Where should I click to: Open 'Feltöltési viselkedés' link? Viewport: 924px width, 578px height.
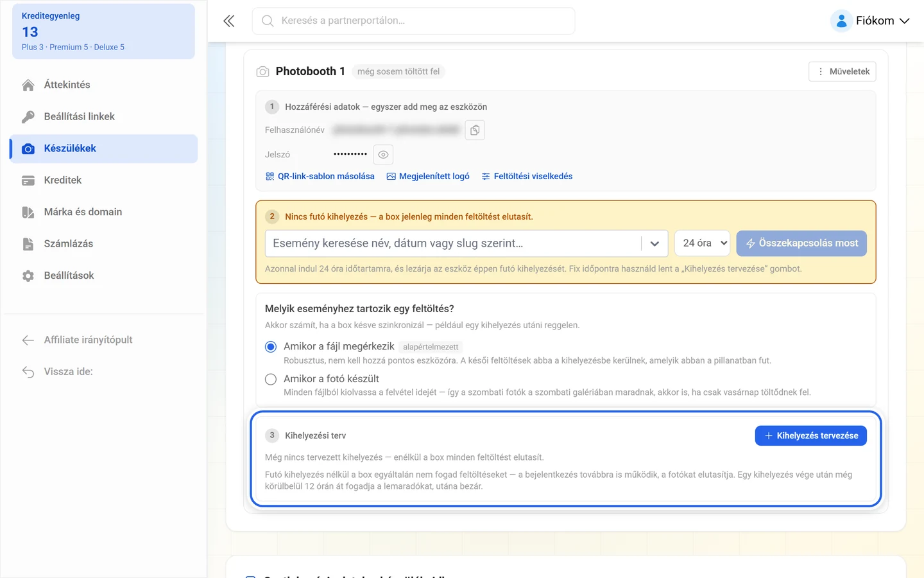[x=527, y=177]
